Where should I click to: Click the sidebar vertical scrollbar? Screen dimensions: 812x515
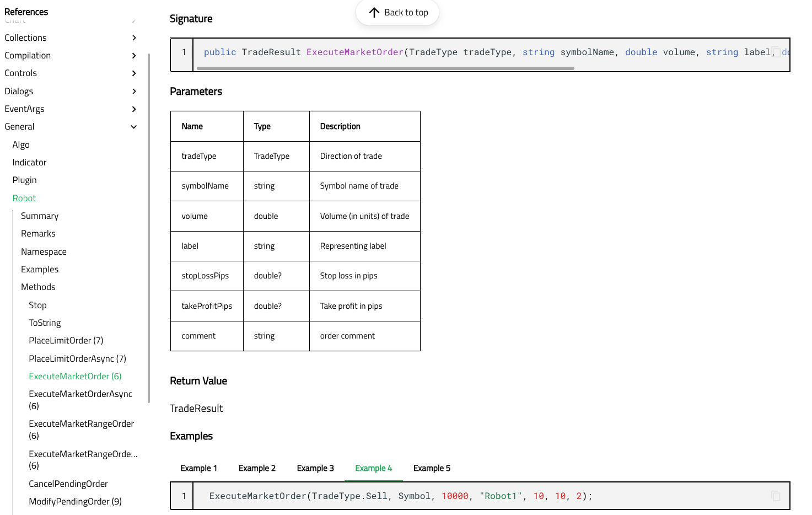(x=149, y=228)
